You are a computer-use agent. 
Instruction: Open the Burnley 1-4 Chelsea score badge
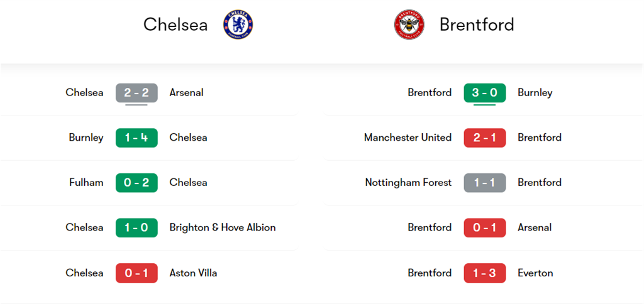[136, 138]
